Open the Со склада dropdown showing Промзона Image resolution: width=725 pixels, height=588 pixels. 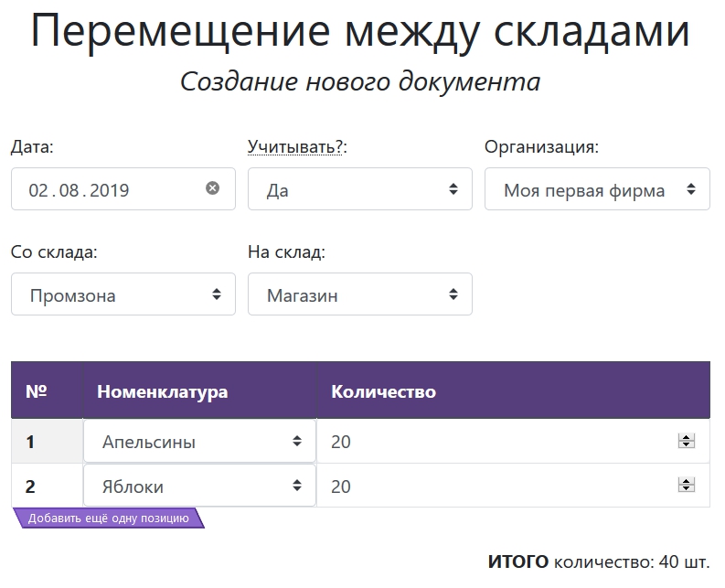[123, 294]
